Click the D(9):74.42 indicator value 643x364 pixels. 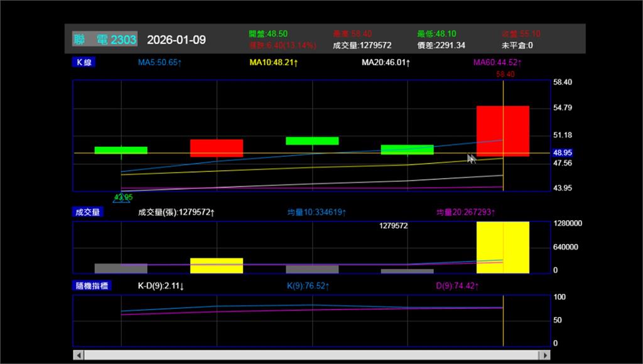pos(457,286)
